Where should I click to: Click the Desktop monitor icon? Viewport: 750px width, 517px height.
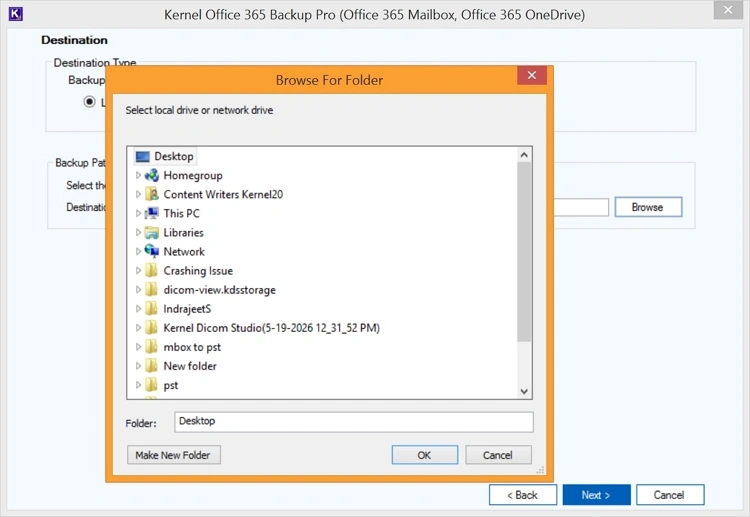pyautogui.click(x=143, y=157)
